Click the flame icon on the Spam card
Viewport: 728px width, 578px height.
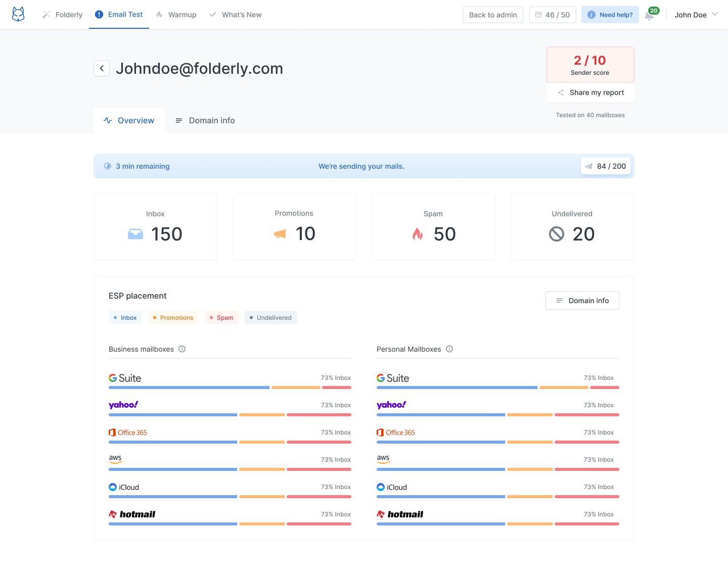(418, 234)
